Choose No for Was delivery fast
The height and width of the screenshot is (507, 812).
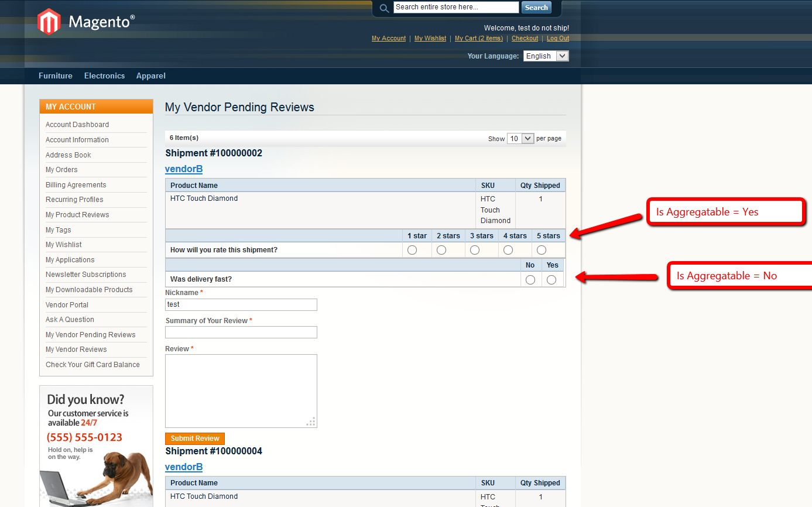[x=530, y=280]
